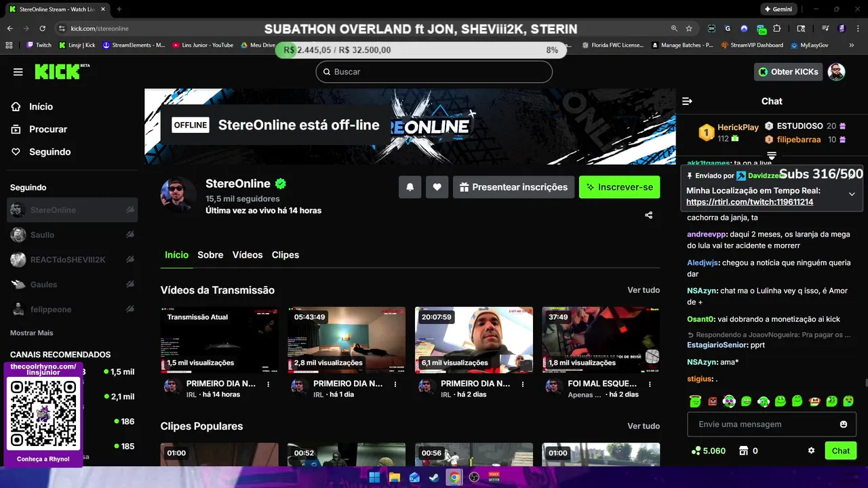Open the StreamVIP Dashboard bookmark
Image resolution: width=868 pixels, height=488 pixels.
(752, 45)
